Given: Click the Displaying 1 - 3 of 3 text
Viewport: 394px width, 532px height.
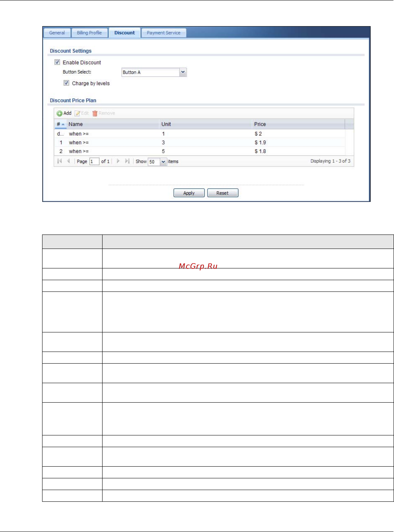Looking at the screenshot, I should pos(330,161).
